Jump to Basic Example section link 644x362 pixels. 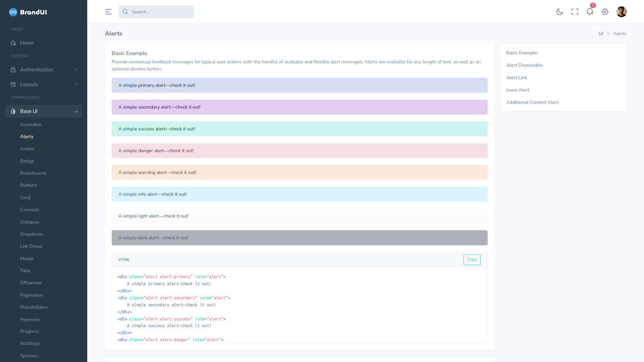pyautogui.click(x=522, y=53)
